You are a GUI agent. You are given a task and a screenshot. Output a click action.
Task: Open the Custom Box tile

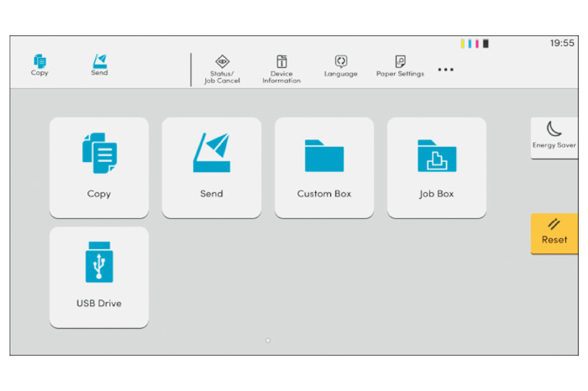pyautogui.click(x=324, y=167)
